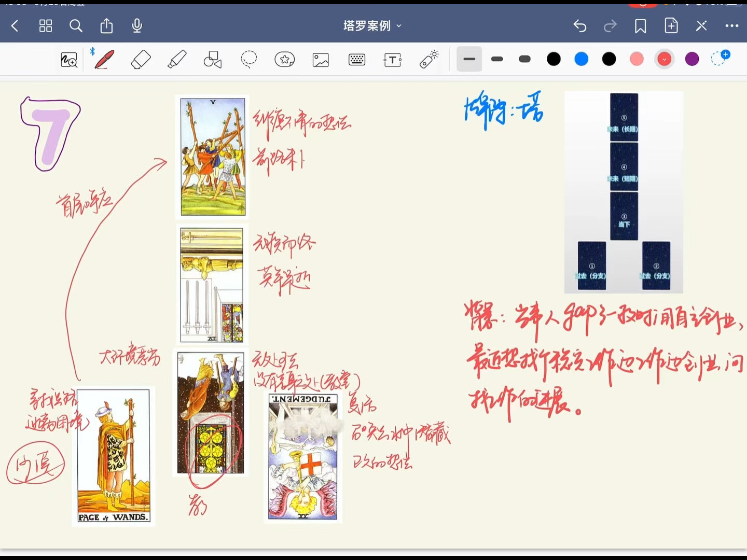Choose the thinnest stroke width
Image resolution: width=747 pixels, height=560 pixels.
click(x=469, y=59)
